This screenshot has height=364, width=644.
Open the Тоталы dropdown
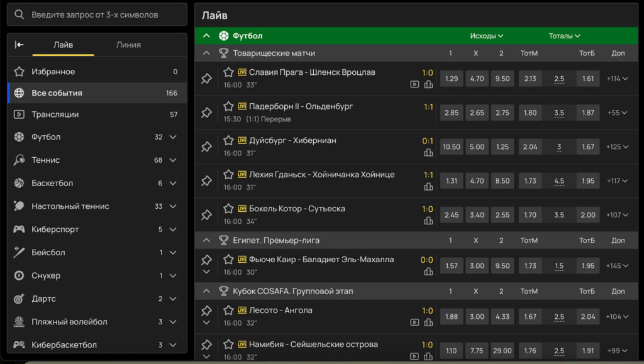click(x=564, y=36)
